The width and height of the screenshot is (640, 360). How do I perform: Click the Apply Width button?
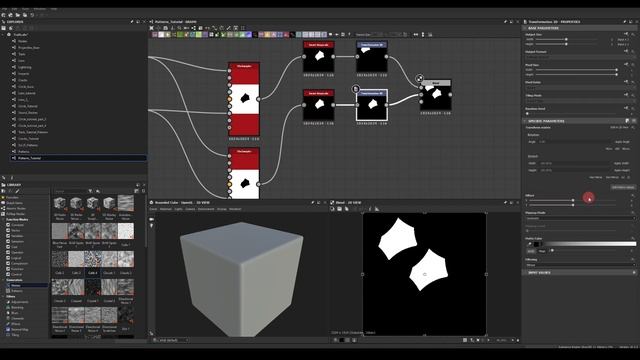tap(622, 163)
